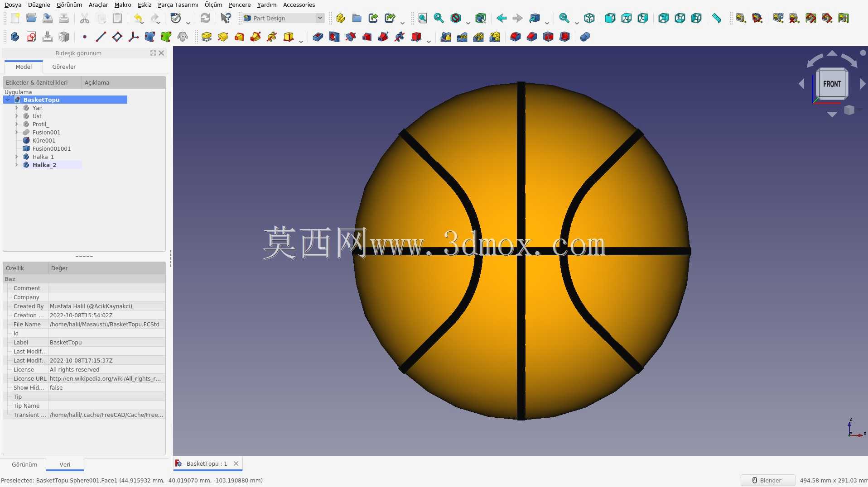Set the right view
Viewport: 868px width, 487px height.
[643, 18]
